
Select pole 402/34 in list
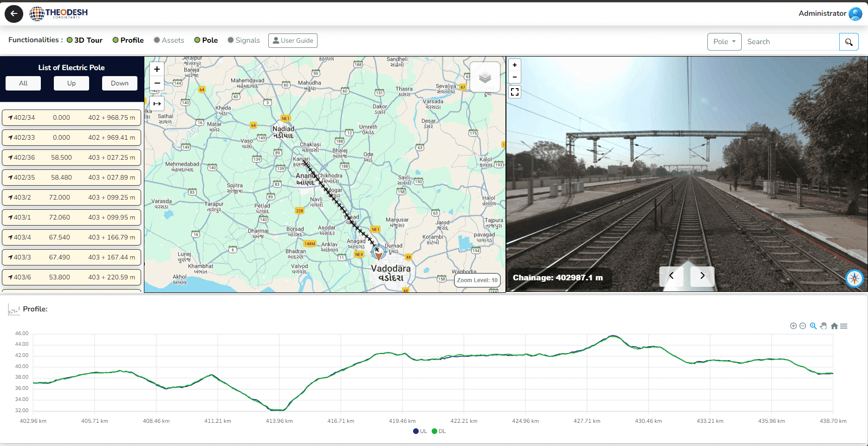coord(71,118)
